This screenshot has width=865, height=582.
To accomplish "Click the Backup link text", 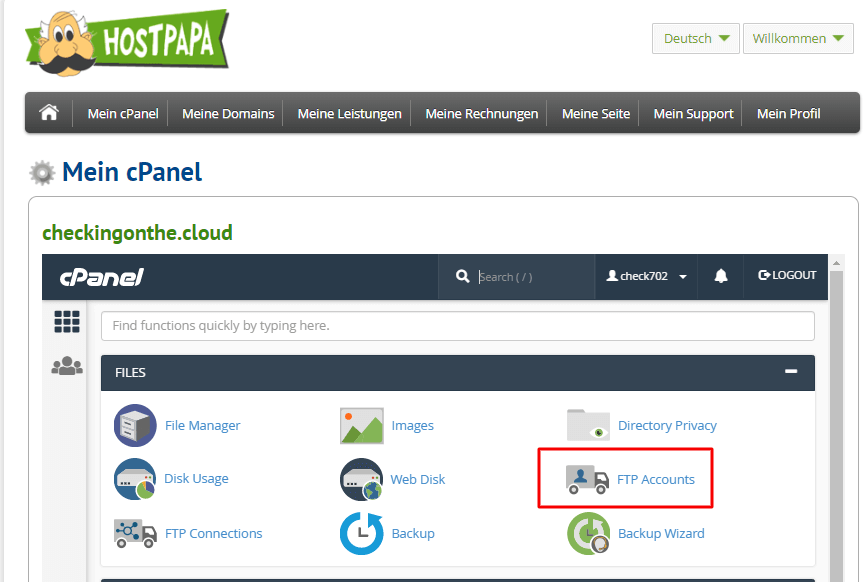I will pyautogui.click(x=413, y=533).
